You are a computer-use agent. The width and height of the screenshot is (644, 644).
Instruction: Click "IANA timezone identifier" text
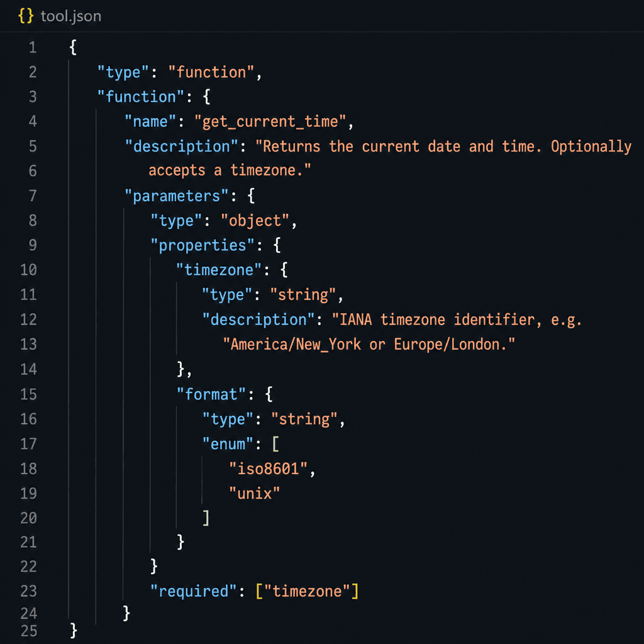coord(437,320)
